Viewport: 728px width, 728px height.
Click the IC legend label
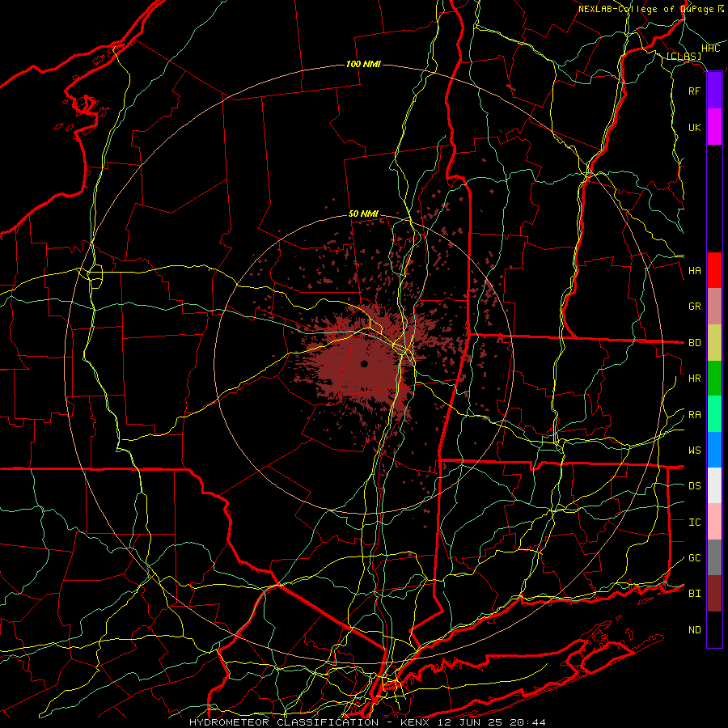(x=694, y=523)
